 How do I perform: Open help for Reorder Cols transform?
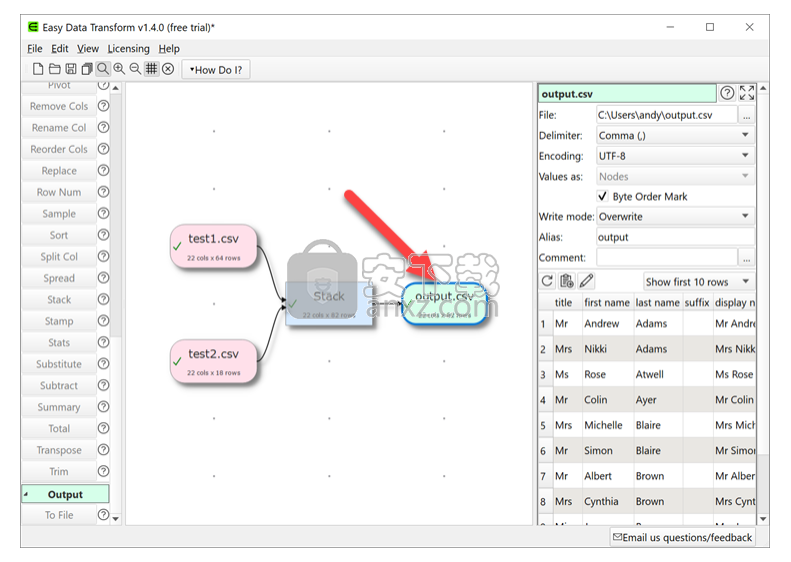(103, 149)
